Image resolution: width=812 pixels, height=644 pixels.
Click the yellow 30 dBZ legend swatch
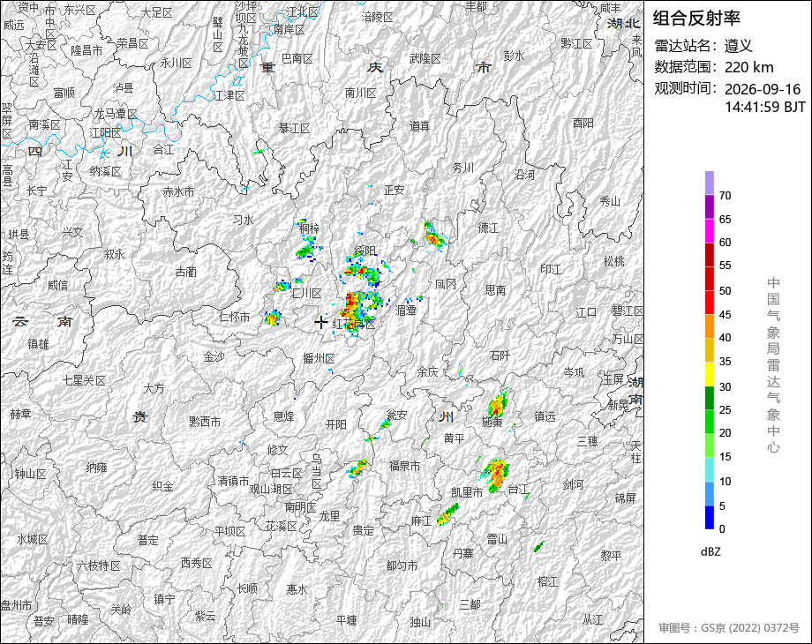pos(710,374)
